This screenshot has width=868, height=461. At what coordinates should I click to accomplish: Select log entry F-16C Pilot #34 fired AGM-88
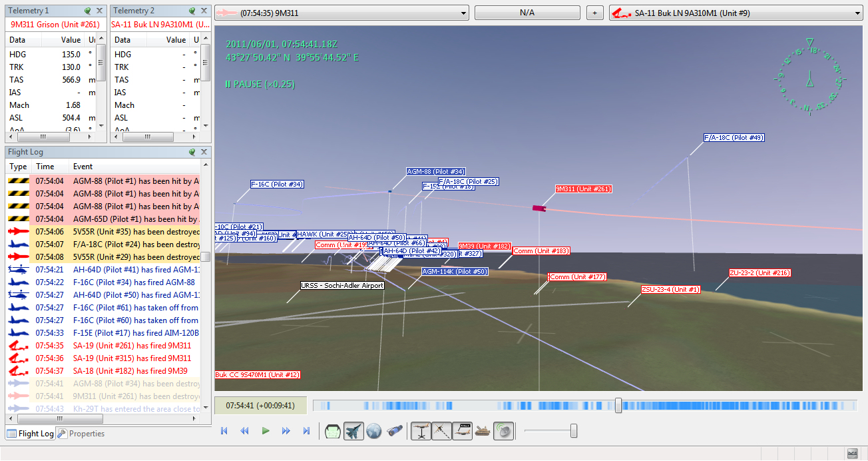tap(103, 282)
